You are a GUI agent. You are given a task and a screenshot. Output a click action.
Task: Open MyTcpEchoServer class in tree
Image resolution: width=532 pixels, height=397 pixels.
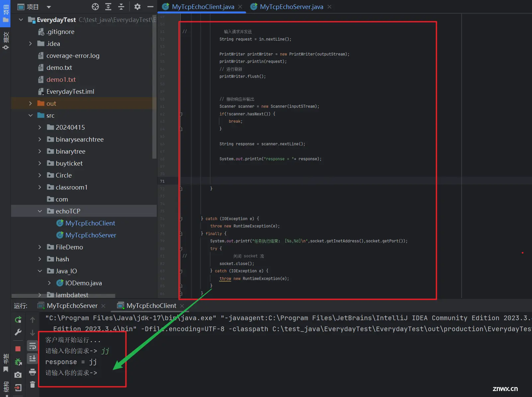91,235
